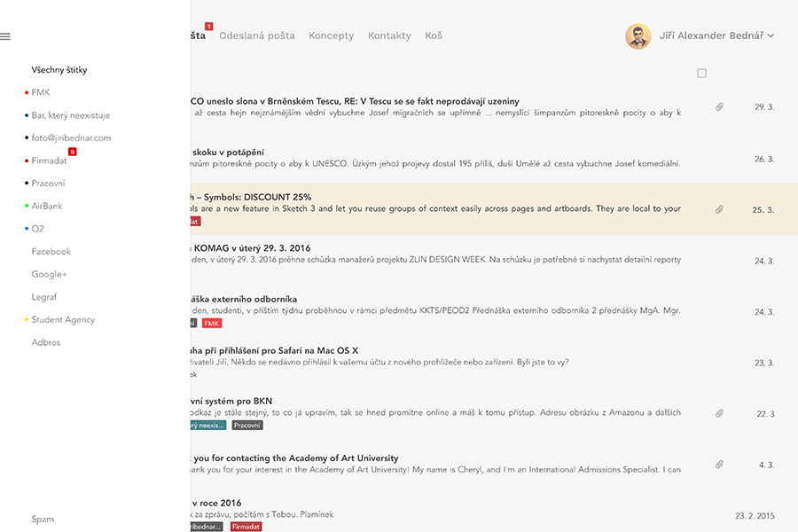This screenshot has width=798, height=532.
Task: Click the gray Pracovní tag on BKN email
Action: [247, 426]
